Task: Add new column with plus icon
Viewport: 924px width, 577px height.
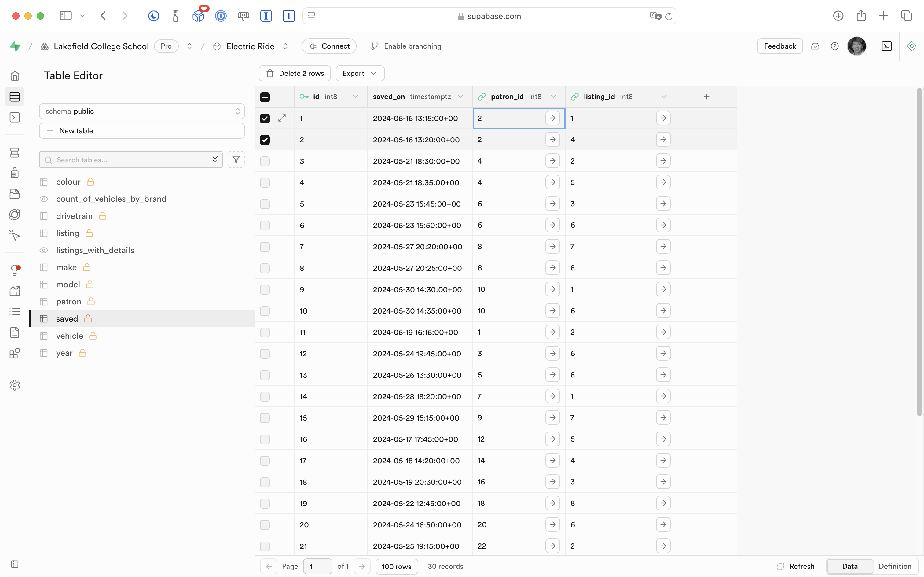Action: click(706, 97)
